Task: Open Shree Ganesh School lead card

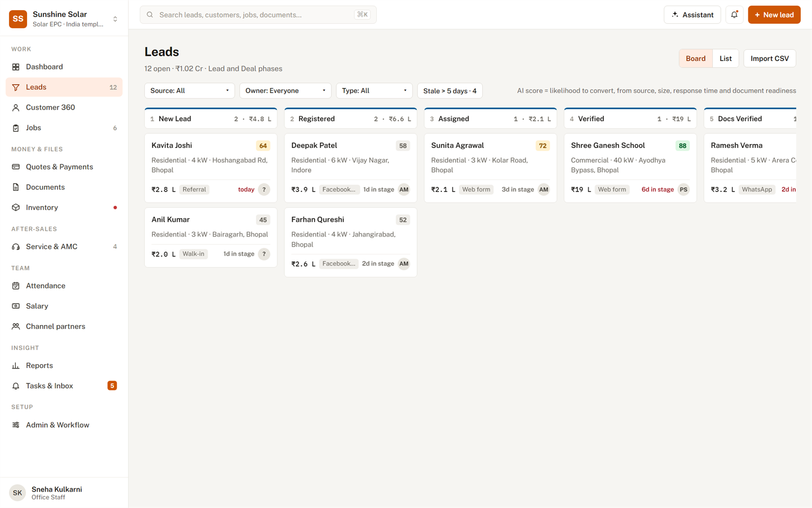Action: click(630, 168)
